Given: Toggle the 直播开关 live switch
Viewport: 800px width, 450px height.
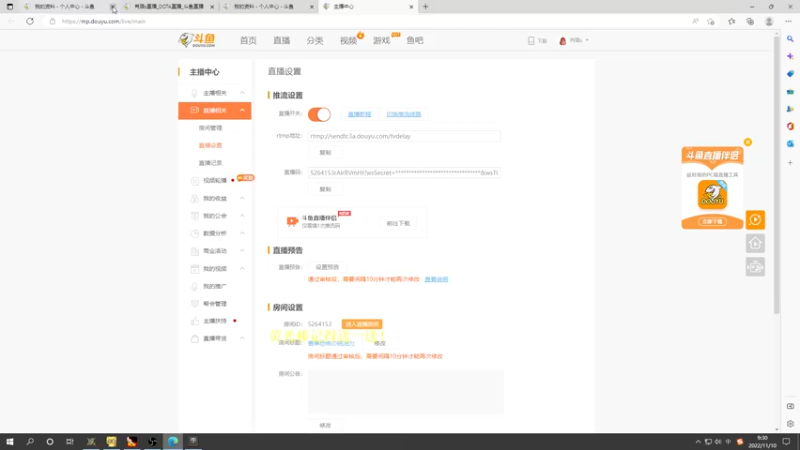Looking at the screenshot, I should tap(319, 114).
